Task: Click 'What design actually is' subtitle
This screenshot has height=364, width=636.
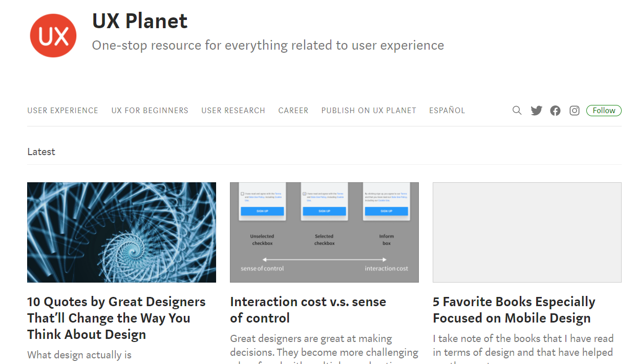Action: click(79, 355)
